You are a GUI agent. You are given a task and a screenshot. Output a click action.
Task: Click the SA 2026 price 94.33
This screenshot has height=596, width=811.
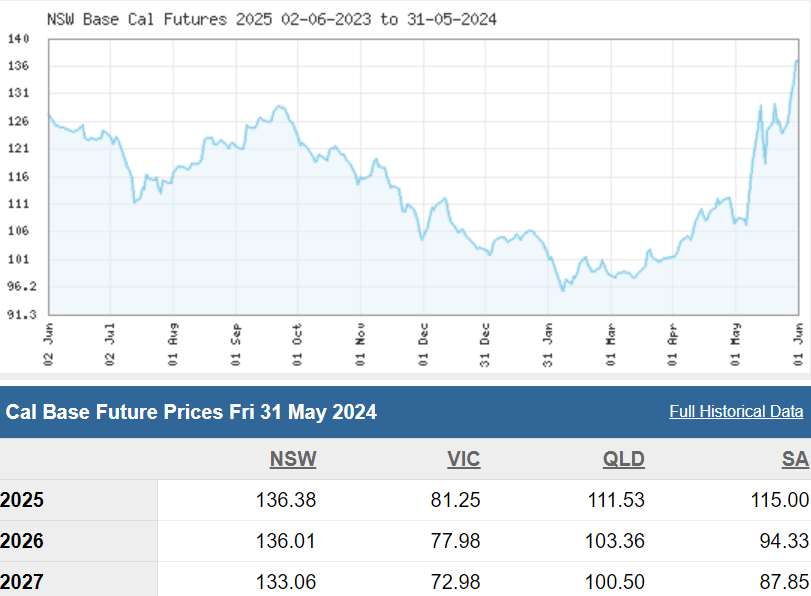click(x=782, y=541)
